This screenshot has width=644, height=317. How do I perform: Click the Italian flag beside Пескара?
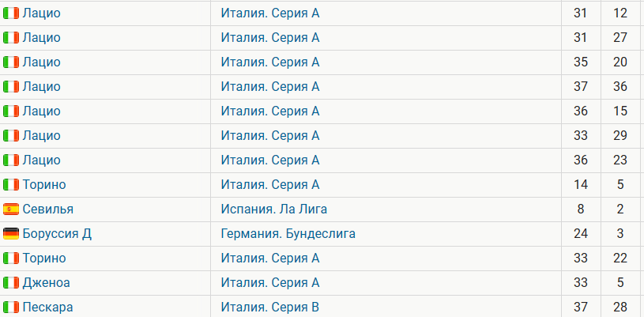point(11,308)
